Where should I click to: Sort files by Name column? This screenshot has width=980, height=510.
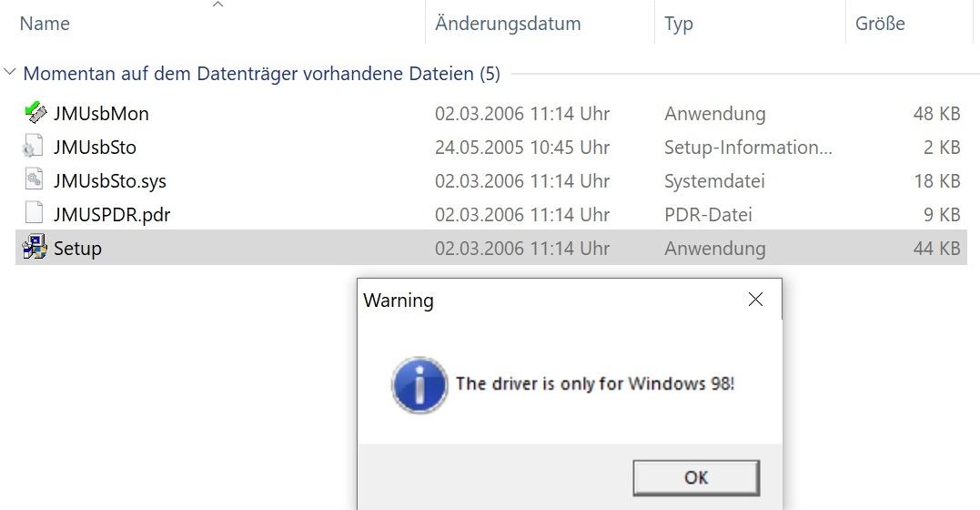tap(45, 24)
